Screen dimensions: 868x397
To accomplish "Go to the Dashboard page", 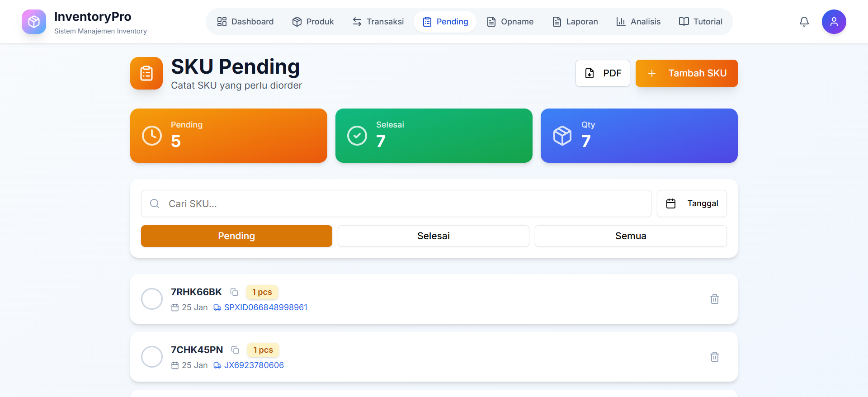I will pos(245,22).
